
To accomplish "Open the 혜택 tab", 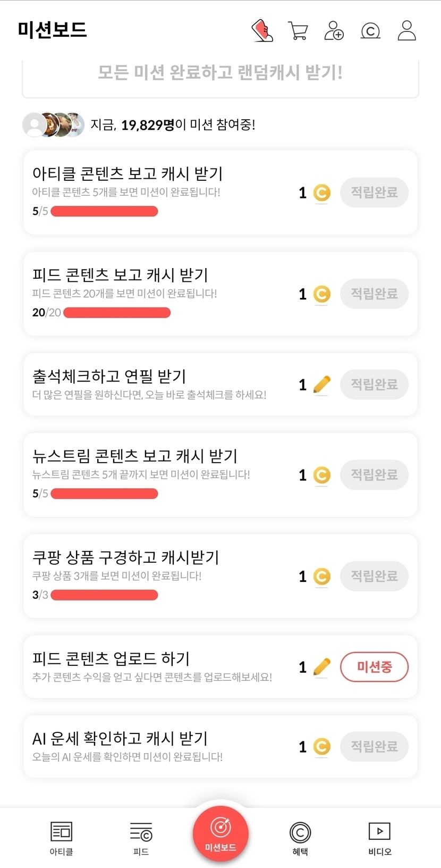I will point(300,838).
